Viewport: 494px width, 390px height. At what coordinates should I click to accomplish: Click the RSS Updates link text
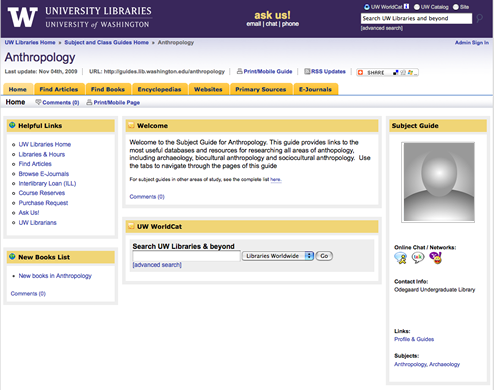(x=328, y=71)
